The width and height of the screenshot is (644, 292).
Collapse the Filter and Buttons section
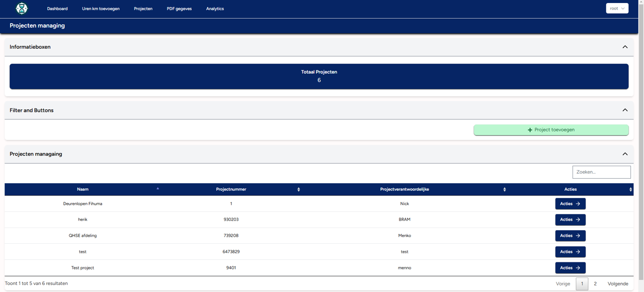(x=625, y=110)
